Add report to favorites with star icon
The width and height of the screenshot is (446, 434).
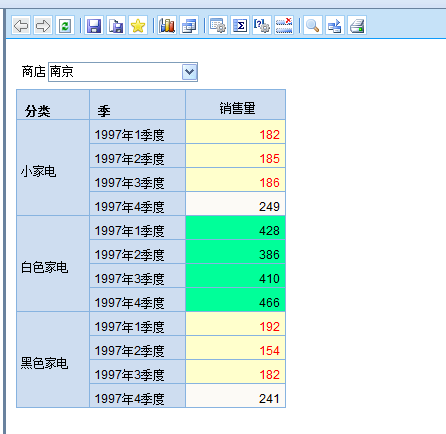pos(138,25)
